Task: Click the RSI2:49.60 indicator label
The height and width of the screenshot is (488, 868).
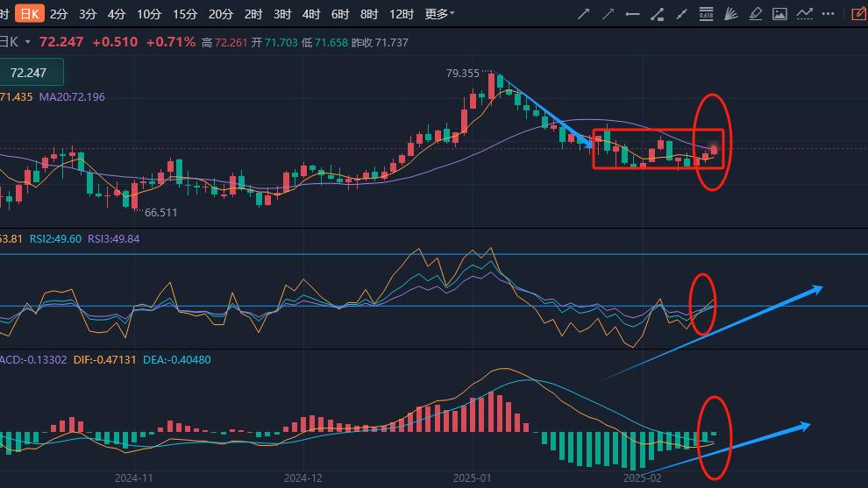Action: click(55, 239)
